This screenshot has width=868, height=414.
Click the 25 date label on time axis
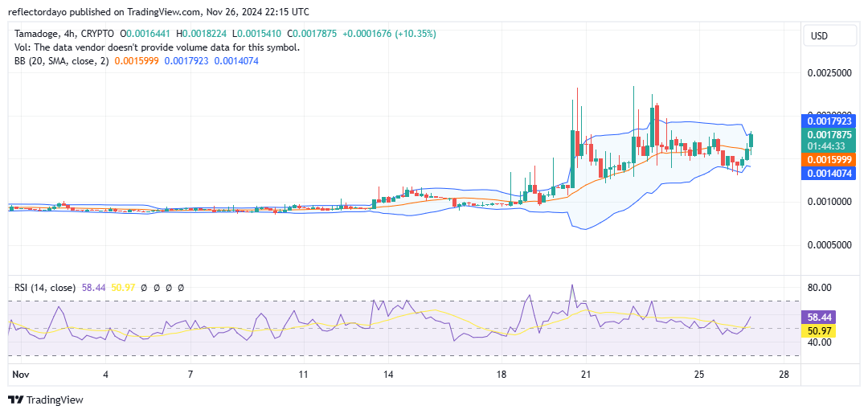[x=699, y=374]
